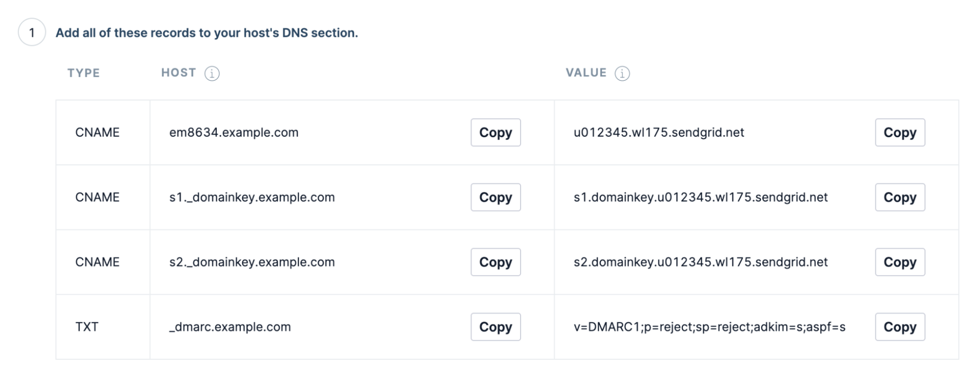Screen dimensions: 980x377
Task: Copy the u012345.wl175.sendgrid.net value
Action: [x=900, y=132]
